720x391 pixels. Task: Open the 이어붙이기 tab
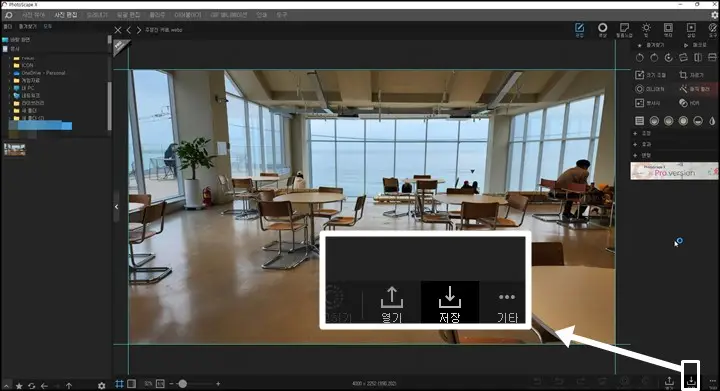187,15
